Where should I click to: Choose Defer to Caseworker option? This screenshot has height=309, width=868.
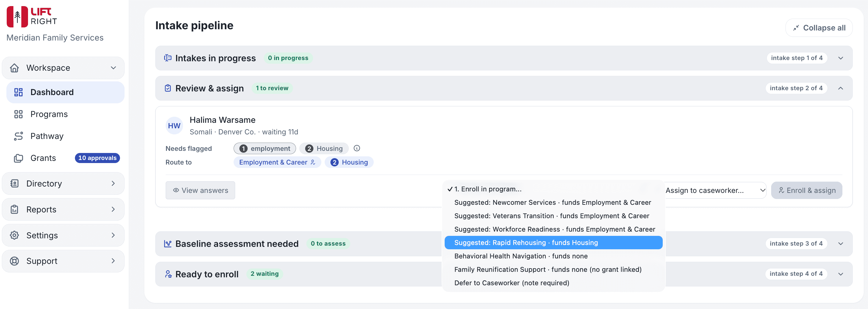pos(553,283)
